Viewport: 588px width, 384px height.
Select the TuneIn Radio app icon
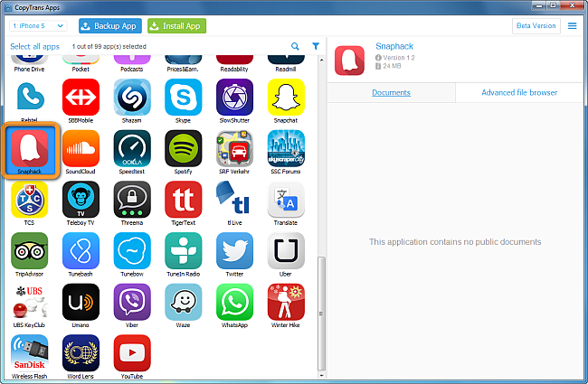tap(183, 250)
